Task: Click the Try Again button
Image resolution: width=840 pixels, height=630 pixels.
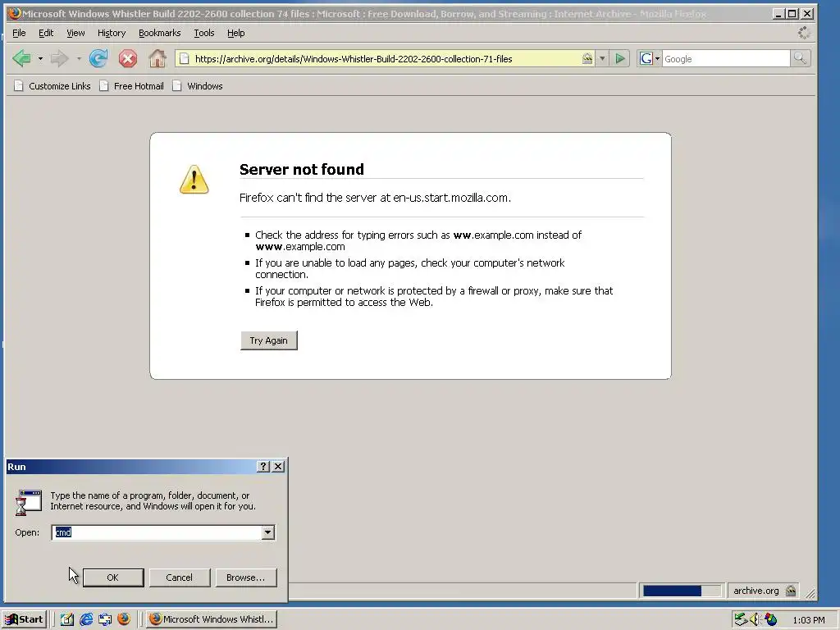Action: 269,340
